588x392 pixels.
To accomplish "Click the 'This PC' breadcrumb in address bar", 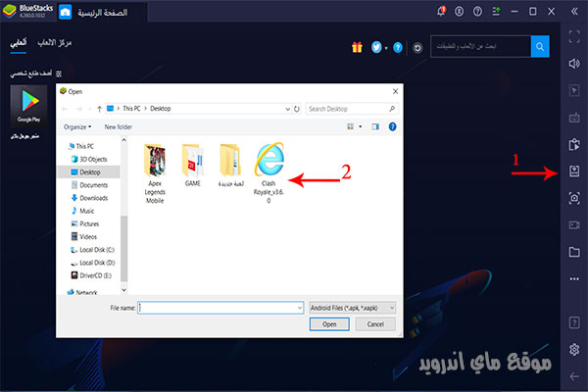I will (x=131, y=109).
